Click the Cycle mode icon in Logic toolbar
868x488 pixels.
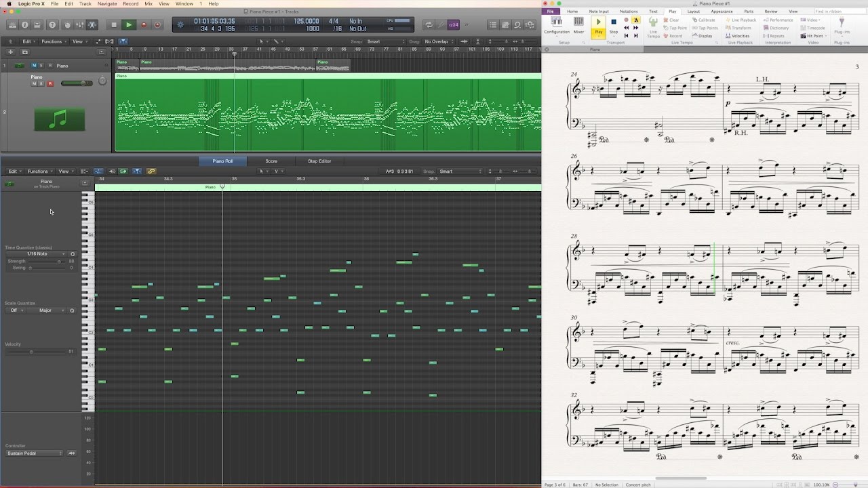[429, 25]
